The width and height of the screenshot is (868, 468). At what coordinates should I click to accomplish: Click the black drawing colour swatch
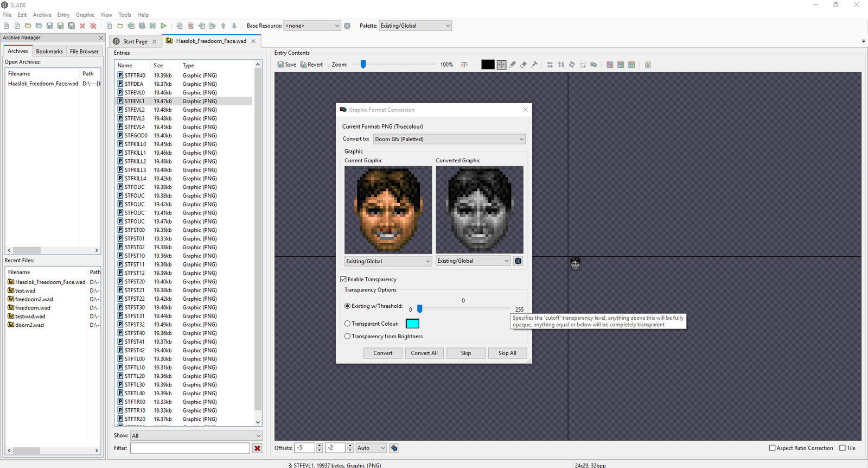click(488, 65)
